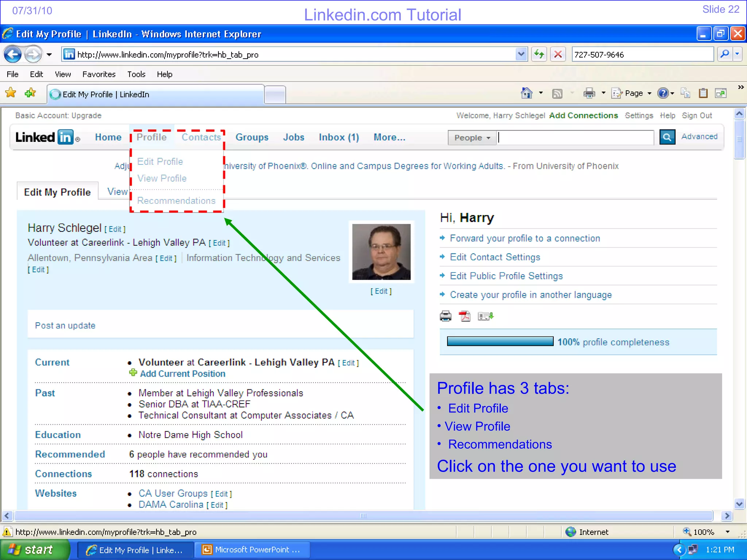This screenshot has width=747, height=560.
Task: Click the security warning icon in status bar
Action: coord(7,532)
